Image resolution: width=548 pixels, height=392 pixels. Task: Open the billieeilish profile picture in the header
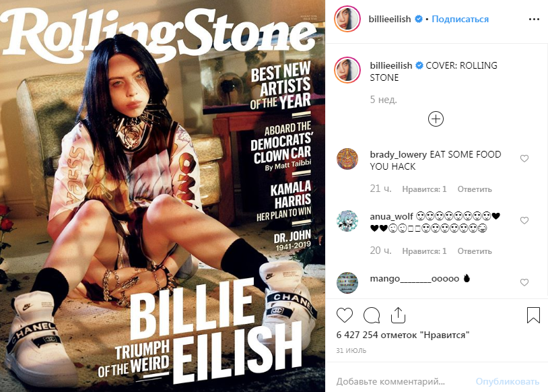coord(347,19)
